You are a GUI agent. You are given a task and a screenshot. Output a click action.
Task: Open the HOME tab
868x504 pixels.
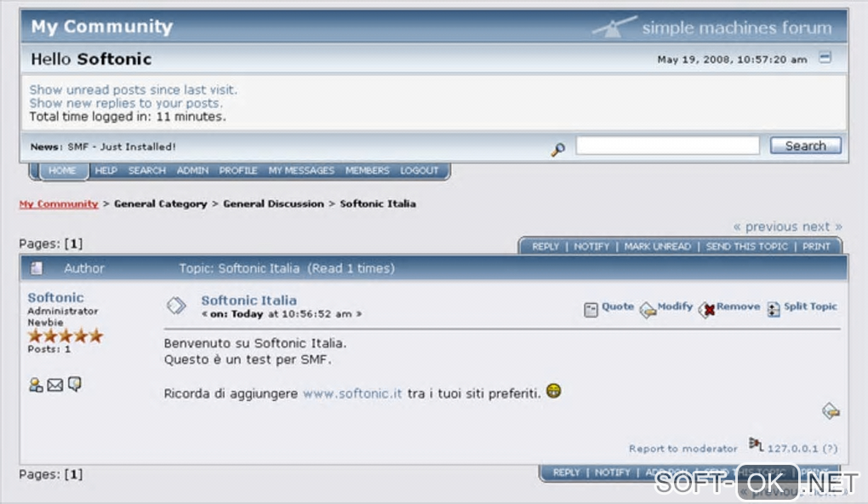(x=62, y=170)
